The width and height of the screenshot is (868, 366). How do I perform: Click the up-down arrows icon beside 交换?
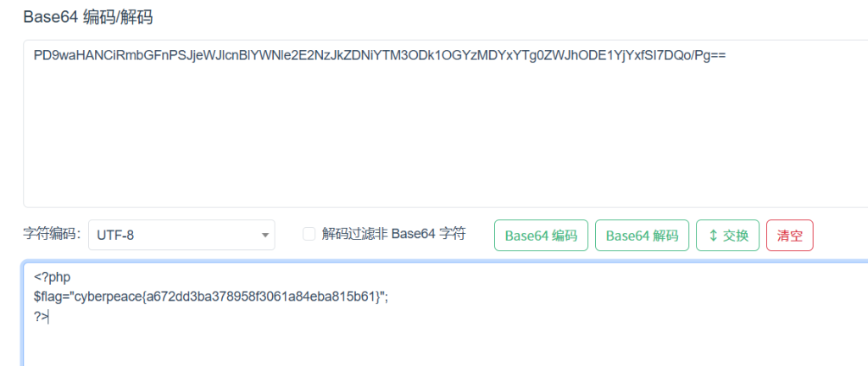point(713,236)
